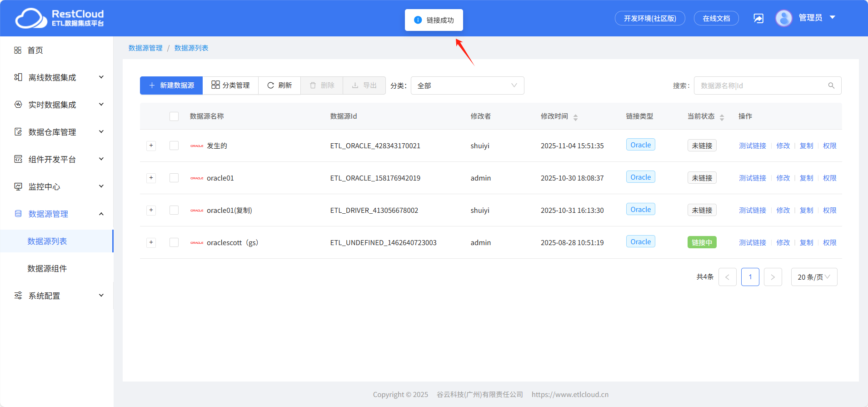Click the component development platform icon

tap(18, 159)
